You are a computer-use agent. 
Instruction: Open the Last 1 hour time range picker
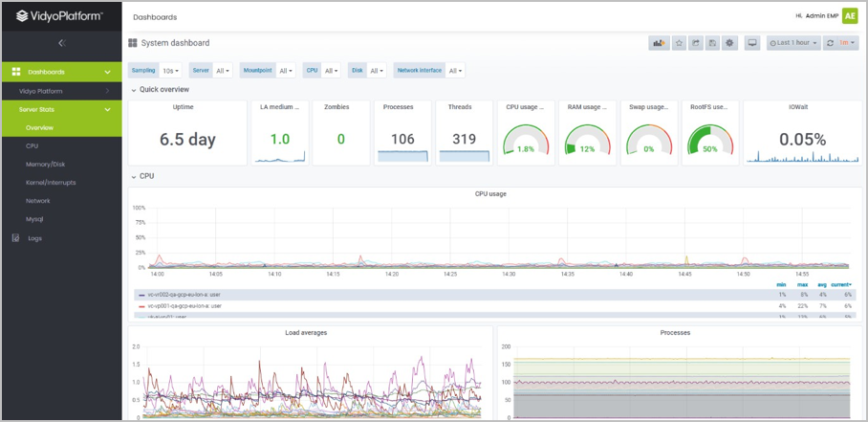point(792,43)
